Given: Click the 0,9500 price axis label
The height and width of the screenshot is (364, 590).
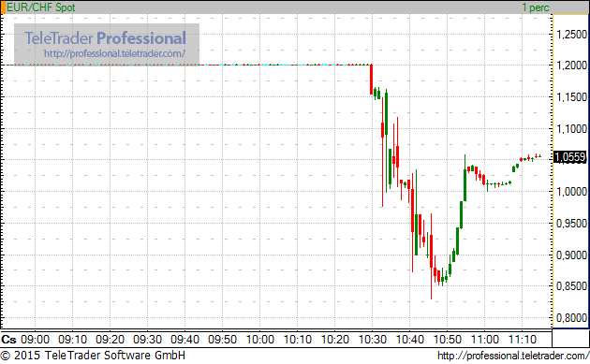Looking at the screenshot, I should 571,224.
